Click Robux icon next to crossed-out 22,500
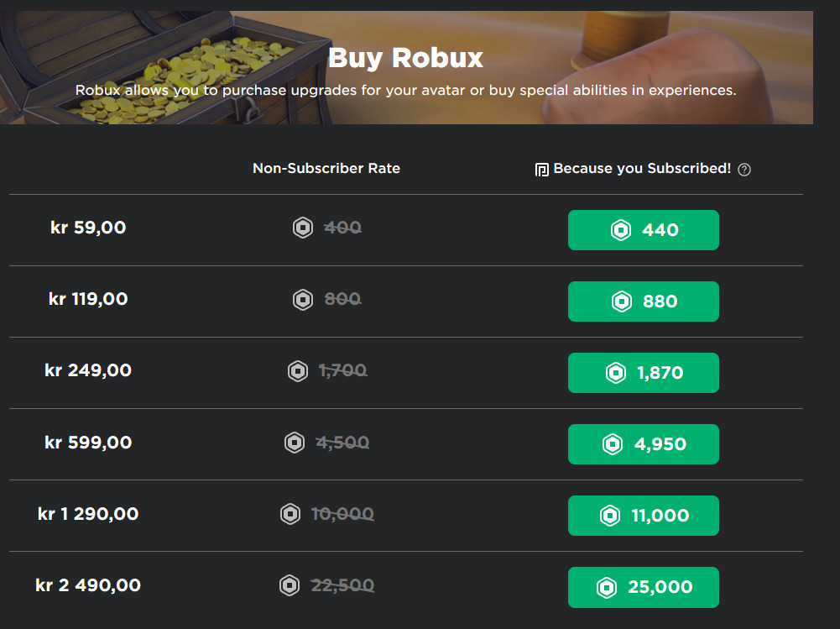840x629 pixels. pyautogui.click(x=290, y=585)
